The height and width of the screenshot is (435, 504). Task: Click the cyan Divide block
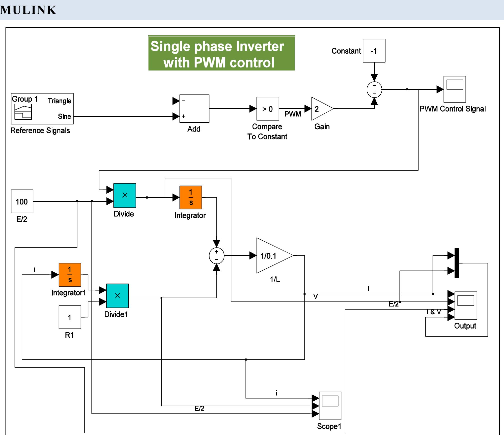click(125, 195)
